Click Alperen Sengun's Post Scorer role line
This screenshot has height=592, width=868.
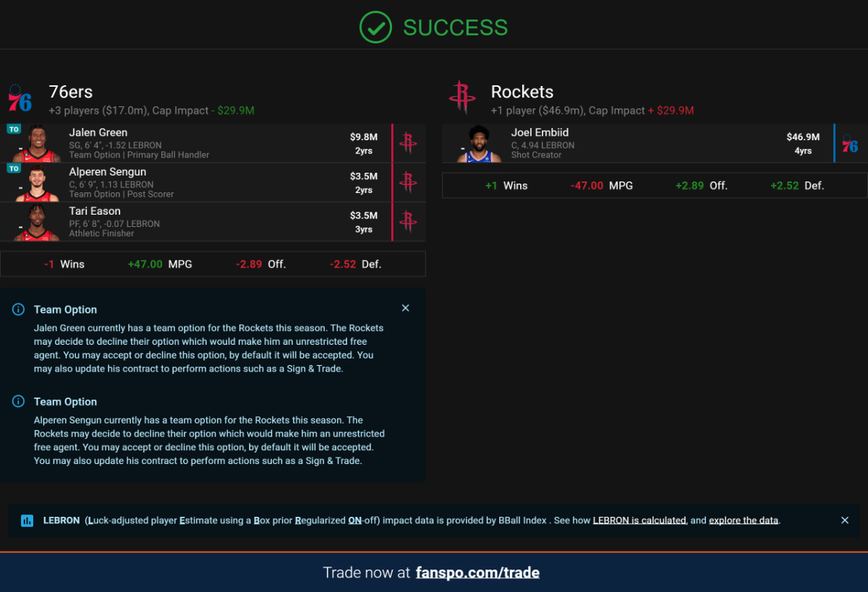pos(122,194)
